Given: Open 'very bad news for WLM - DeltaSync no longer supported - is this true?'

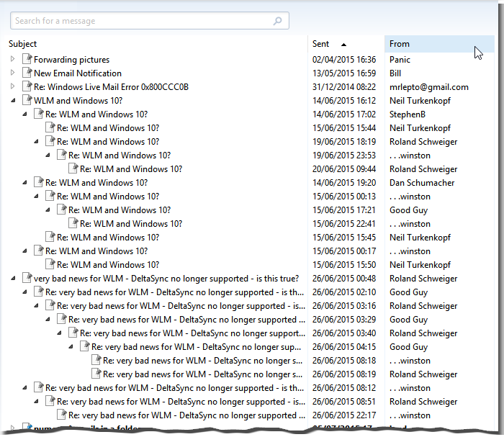Looking at the screenshot, I should [x=166, y=279].
